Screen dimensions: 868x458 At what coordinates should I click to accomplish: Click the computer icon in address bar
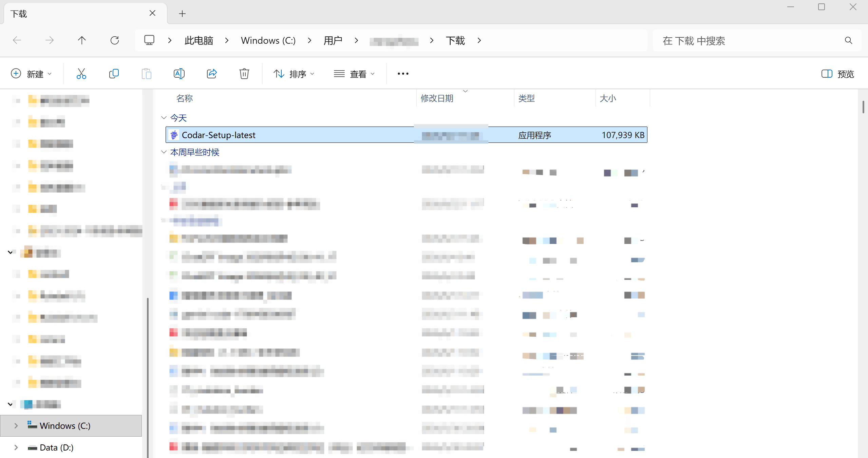pyautogui.click(x=149, y=40)
